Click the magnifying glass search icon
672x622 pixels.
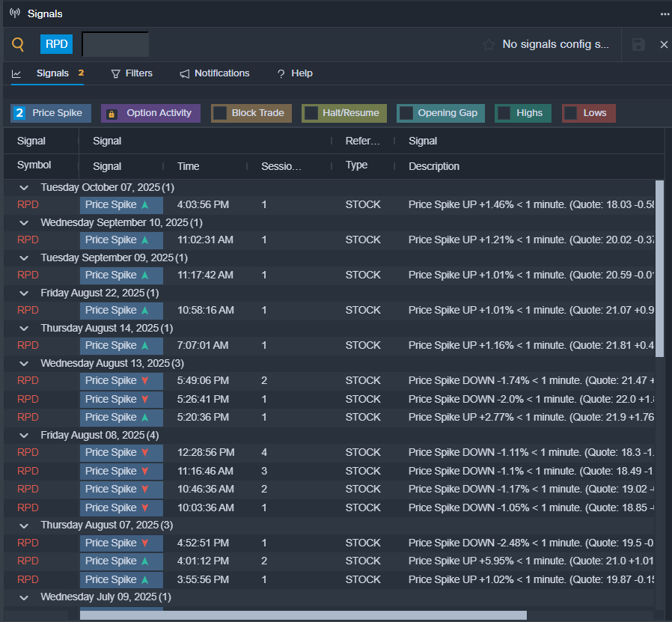tap(18, 45)
